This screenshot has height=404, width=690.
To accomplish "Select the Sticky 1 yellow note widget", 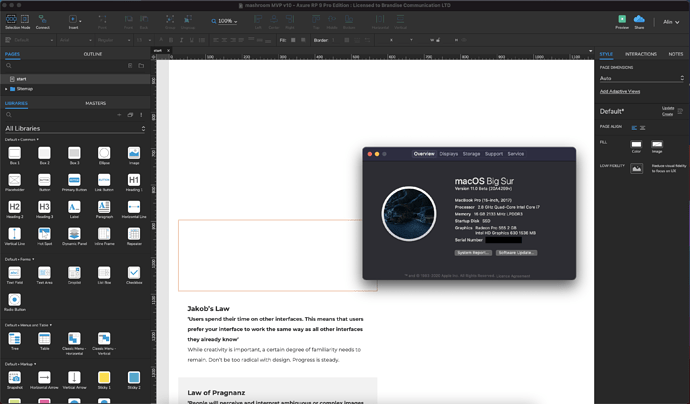I will click(x=104, y=378).
